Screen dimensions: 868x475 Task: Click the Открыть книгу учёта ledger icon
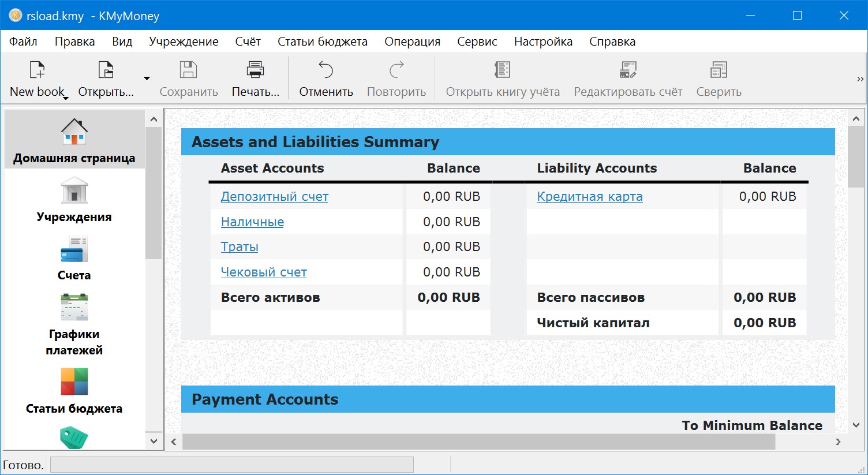point(503,70)
